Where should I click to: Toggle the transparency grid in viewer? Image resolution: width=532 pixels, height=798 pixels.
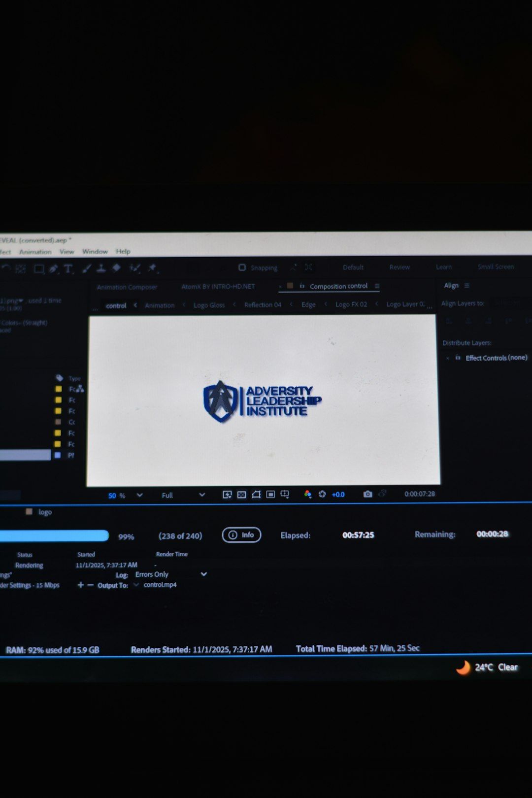[x=241, y=495]
